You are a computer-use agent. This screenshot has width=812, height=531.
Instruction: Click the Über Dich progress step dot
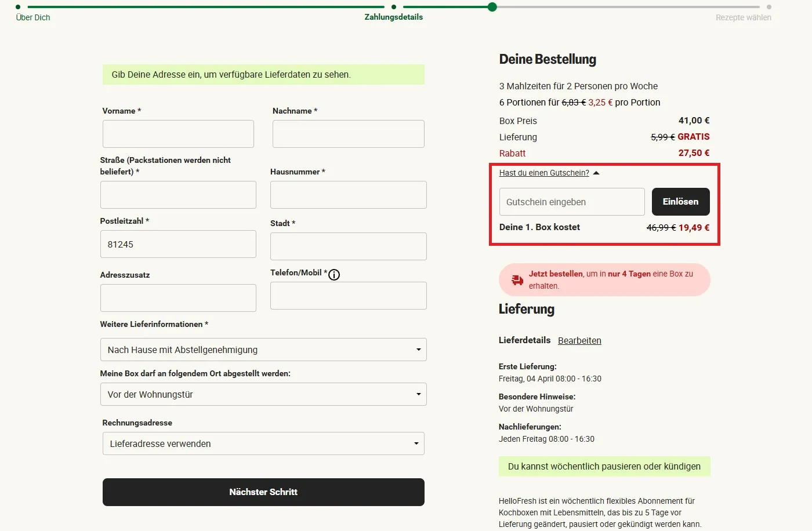17,7
